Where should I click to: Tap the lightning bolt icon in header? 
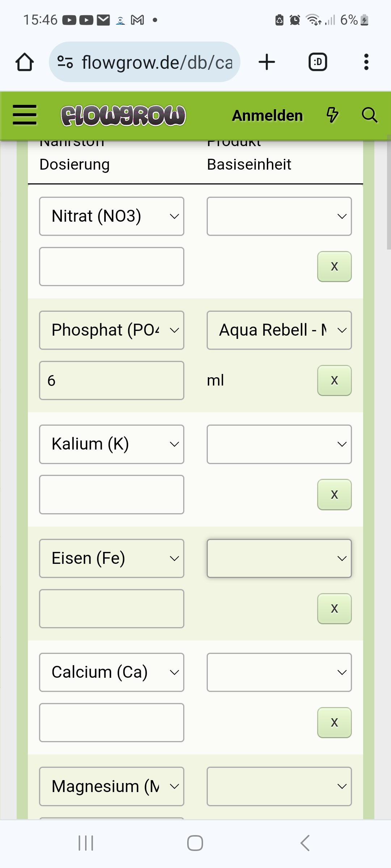332,115
